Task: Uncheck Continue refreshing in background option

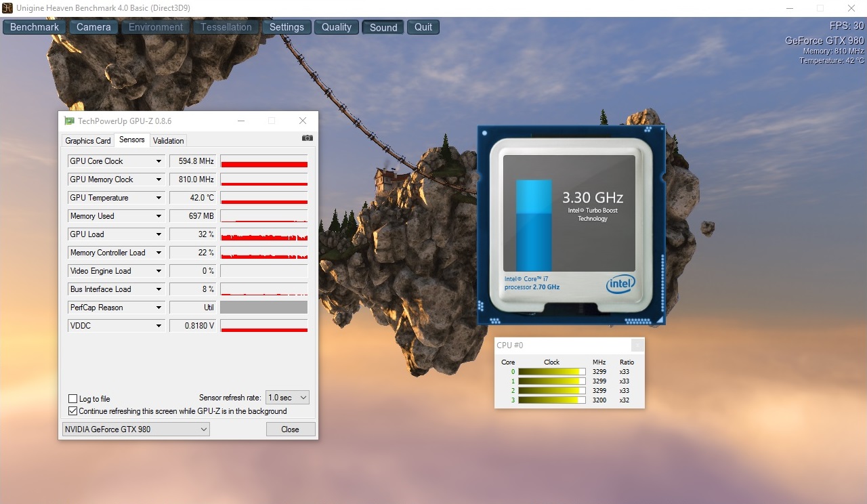Action: [x=73, y=411]
